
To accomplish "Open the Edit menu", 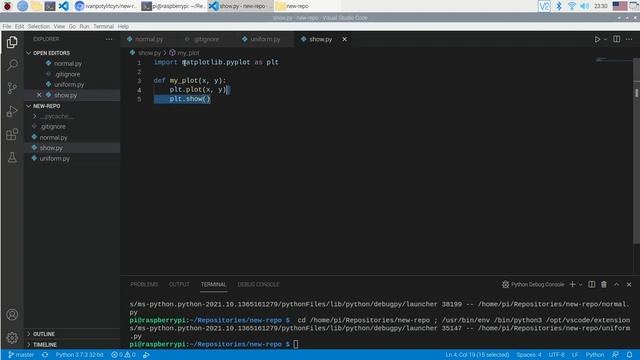I will [x=19, y=26].
